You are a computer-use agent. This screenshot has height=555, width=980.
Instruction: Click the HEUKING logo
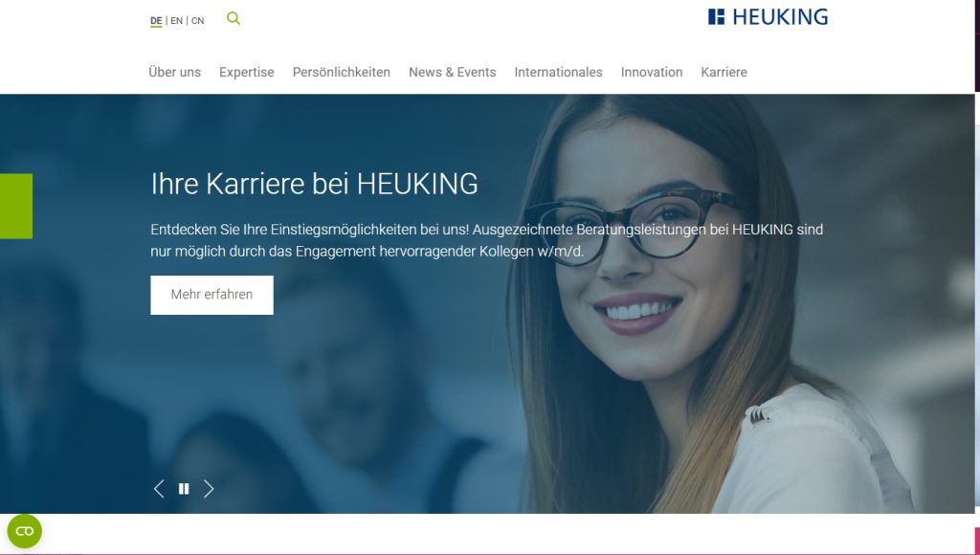pyautogui.click(x=768, y=17)
